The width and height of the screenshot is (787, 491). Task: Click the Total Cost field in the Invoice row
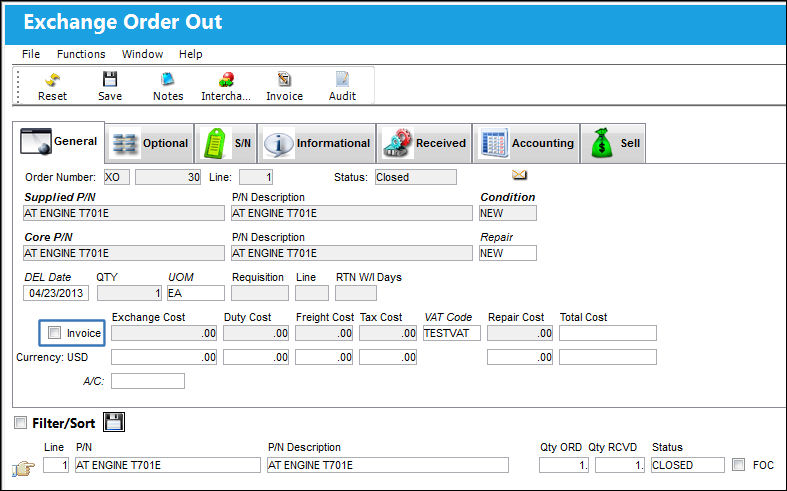pyautogui.click(x=608, y=333)
